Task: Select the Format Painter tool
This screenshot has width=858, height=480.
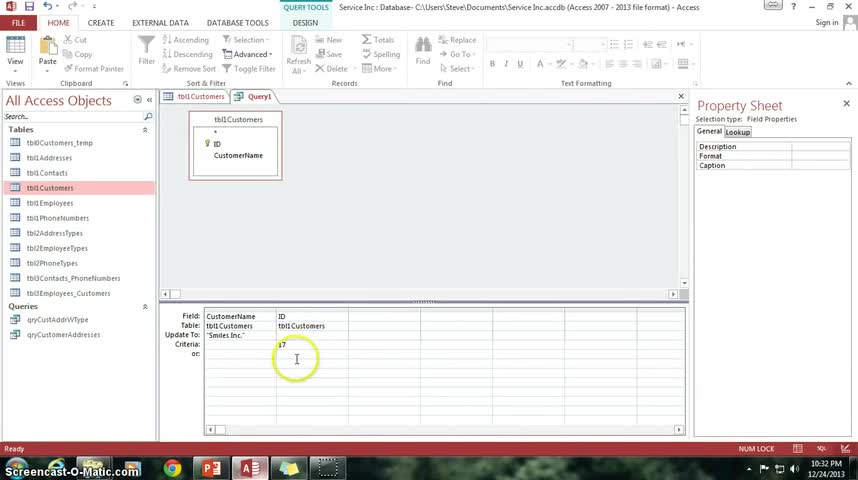Action: pos(94,68)
